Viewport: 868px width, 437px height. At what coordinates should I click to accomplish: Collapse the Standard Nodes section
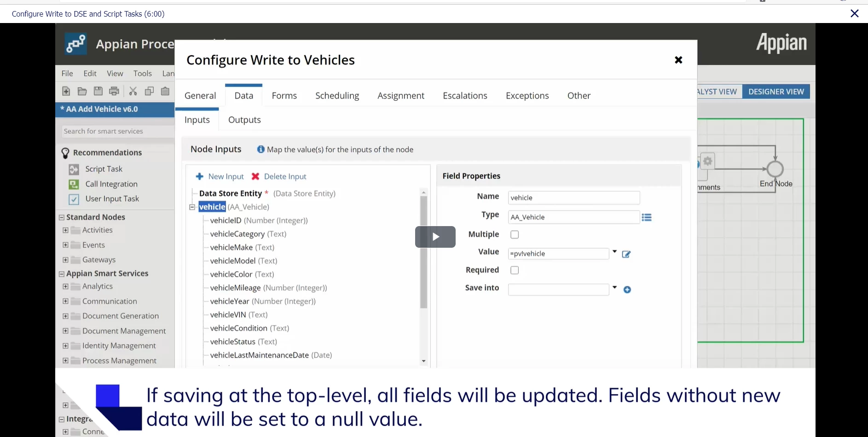pos(61,217)
